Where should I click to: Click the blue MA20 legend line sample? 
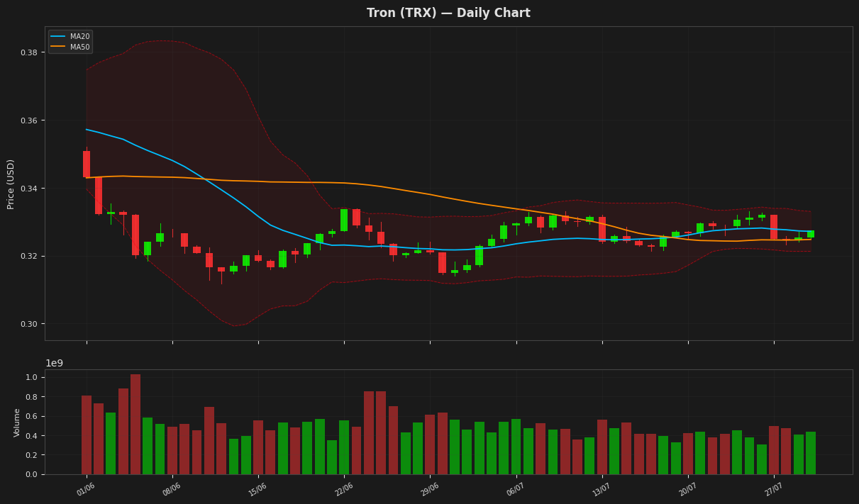tap(58, 37)
